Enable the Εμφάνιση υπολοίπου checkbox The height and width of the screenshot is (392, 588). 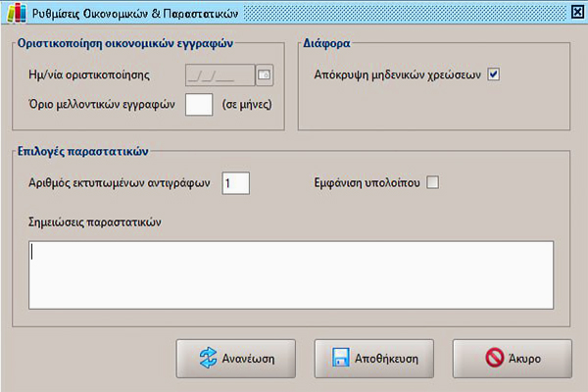(x=432, y=182)
